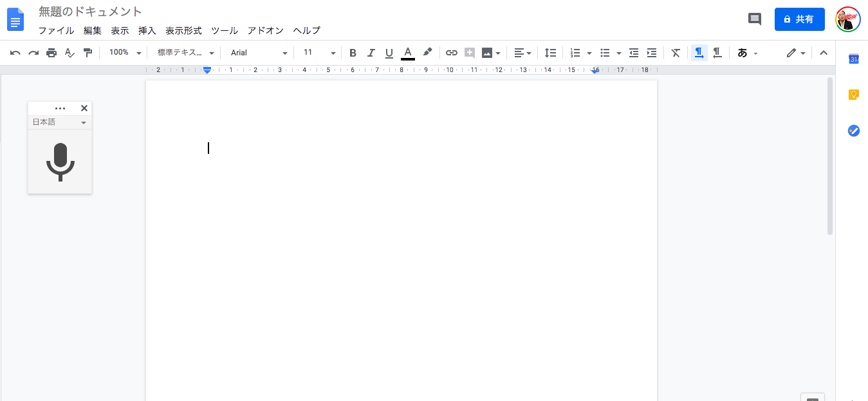
Task: Click the right indent marker on the ruler
Action: tap(595, 71)
